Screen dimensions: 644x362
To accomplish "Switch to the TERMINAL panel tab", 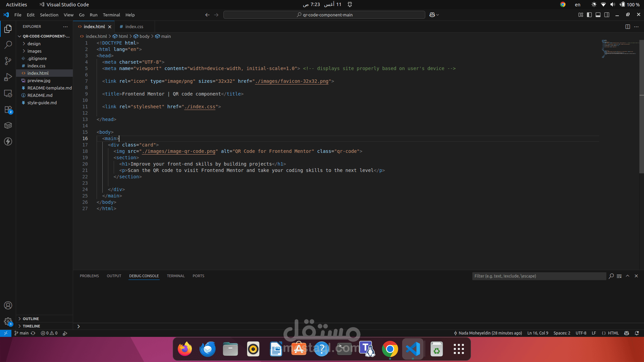I will coord(176,276).
